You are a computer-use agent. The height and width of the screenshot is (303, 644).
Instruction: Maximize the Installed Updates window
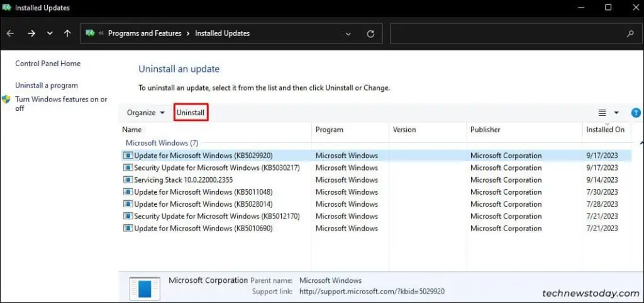click(x=608, y=8)
